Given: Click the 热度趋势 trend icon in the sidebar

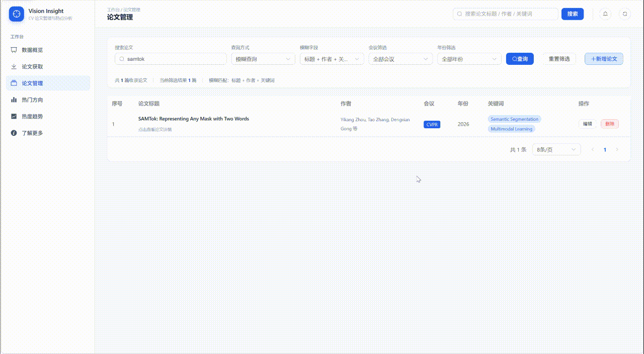Looking at the screenshot, I should [14, 117].
